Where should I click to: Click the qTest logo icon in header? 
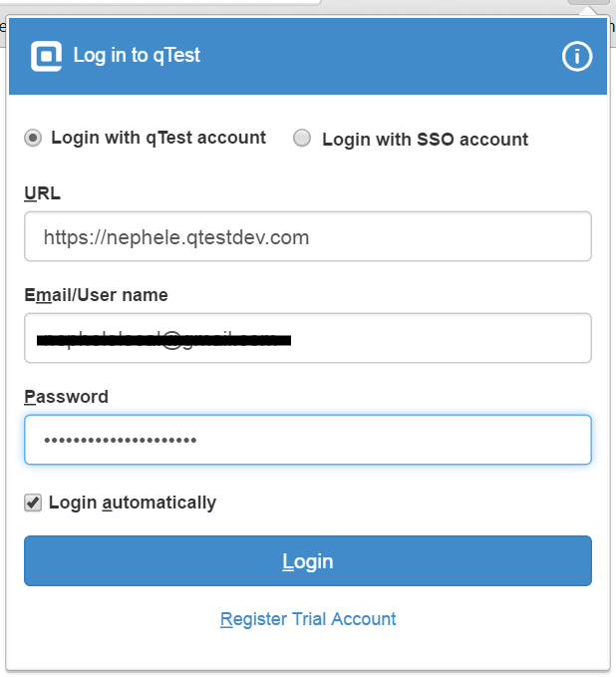coord(46,56)
